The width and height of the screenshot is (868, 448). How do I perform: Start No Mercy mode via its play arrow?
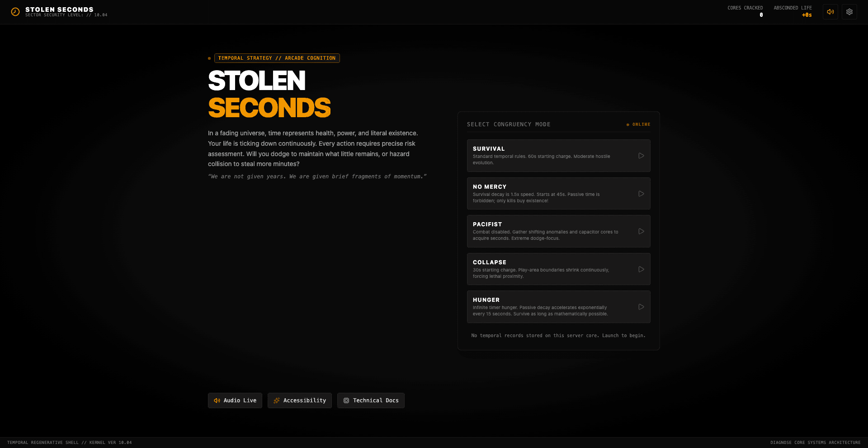click(641, 194)
